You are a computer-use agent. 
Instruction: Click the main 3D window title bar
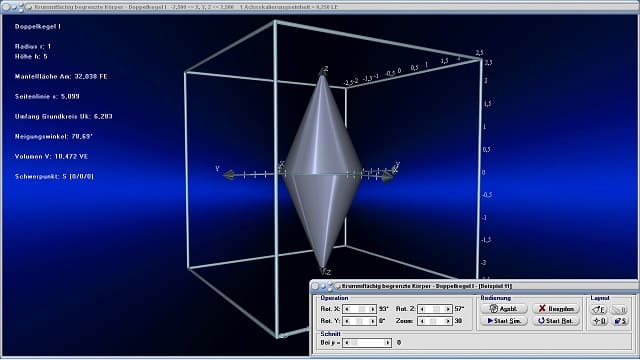[x=320, y=7]
